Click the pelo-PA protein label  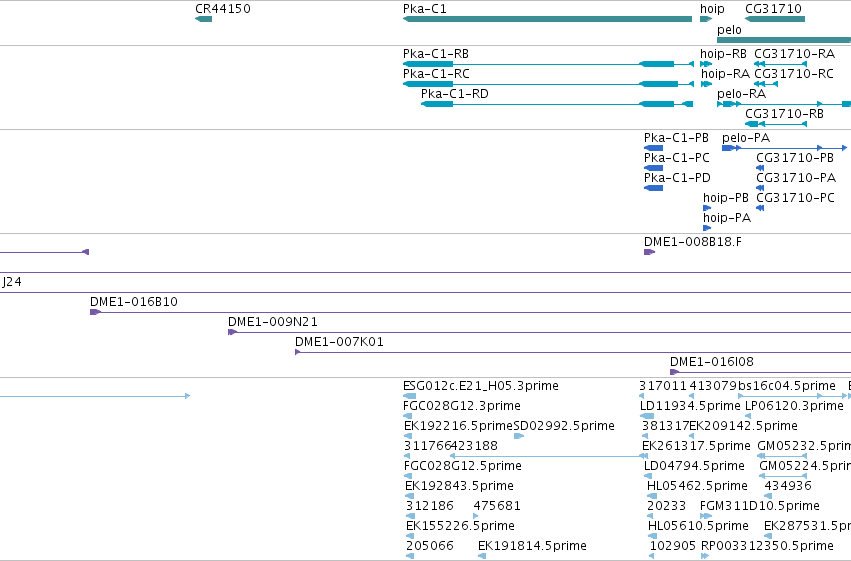(x=746, y=138)
